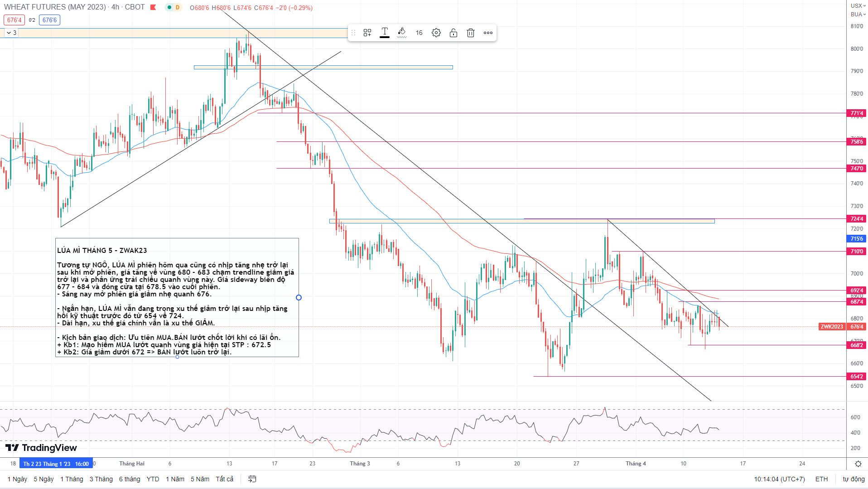Open the USX currency dropdown

857,5
